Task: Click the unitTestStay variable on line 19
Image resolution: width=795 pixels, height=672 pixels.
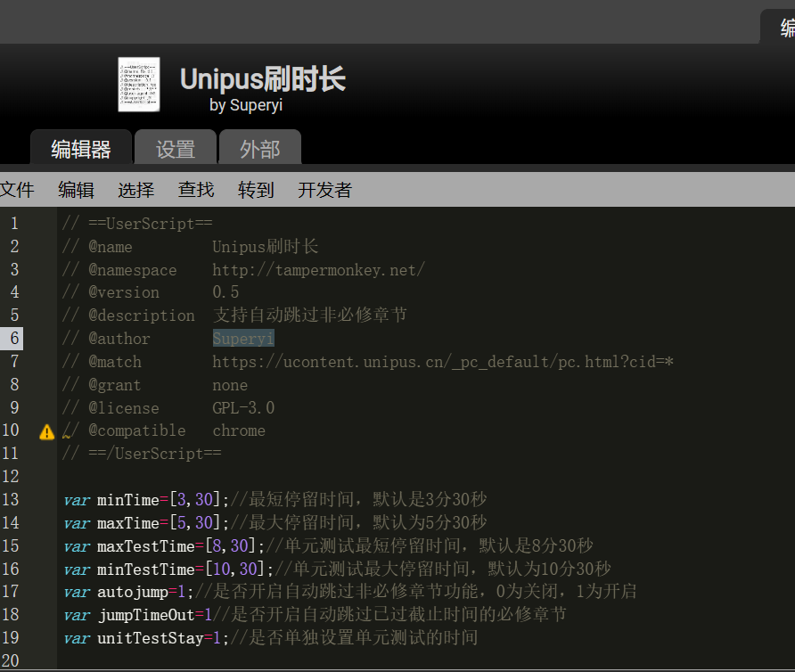Action: pyautogui.click(x=151, y=638)
